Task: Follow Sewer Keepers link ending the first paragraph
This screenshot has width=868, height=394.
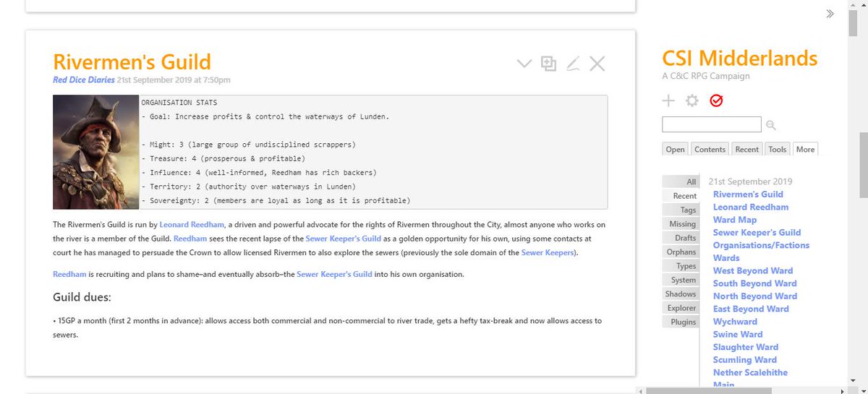Action: (x=547, y=252)
